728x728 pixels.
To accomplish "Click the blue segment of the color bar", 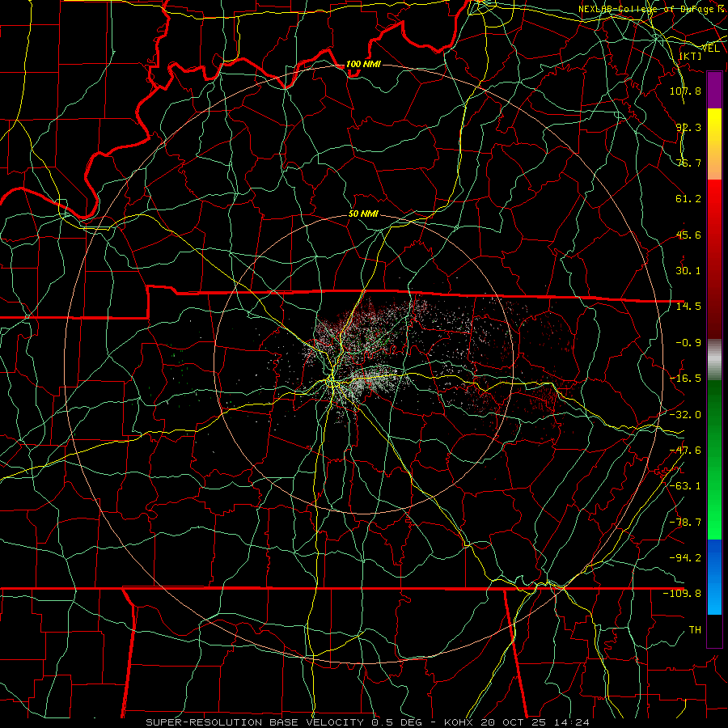I will pos(714,577).
